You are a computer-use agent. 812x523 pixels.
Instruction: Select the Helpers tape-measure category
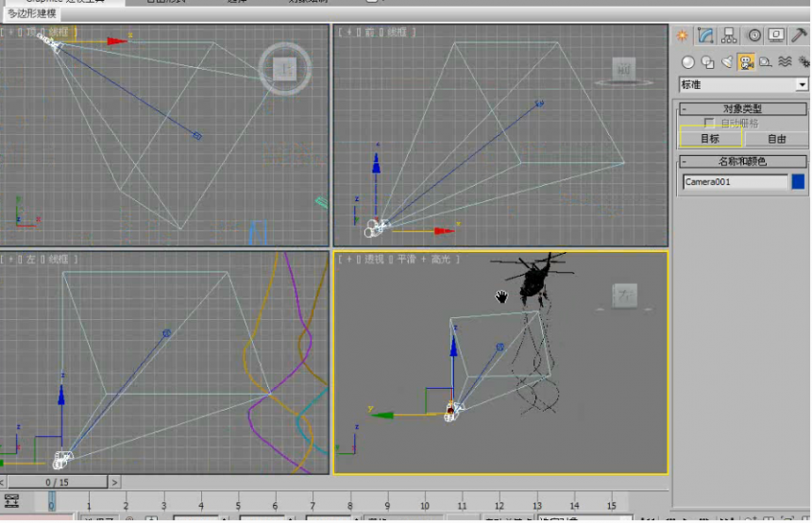click(766, 62)
